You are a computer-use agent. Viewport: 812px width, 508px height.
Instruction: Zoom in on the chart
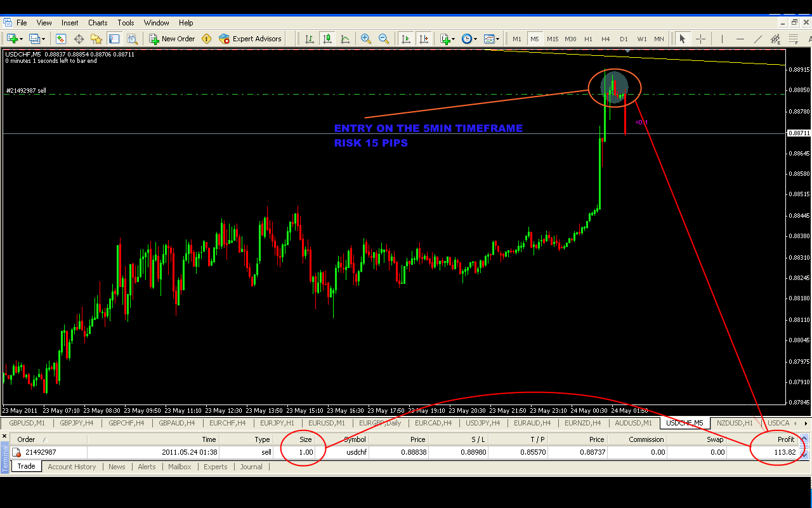pos(365,39)
